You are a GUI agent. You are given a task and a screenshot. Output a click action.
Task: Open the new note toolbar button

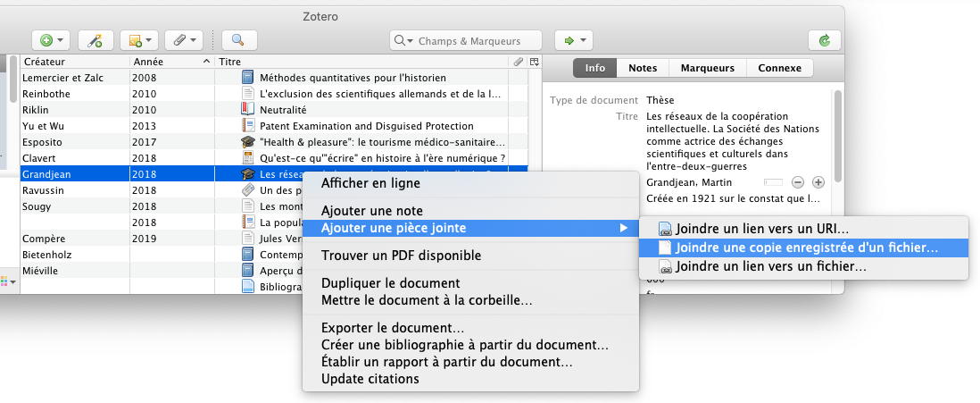pyautogui.click(x=139, y=41)
